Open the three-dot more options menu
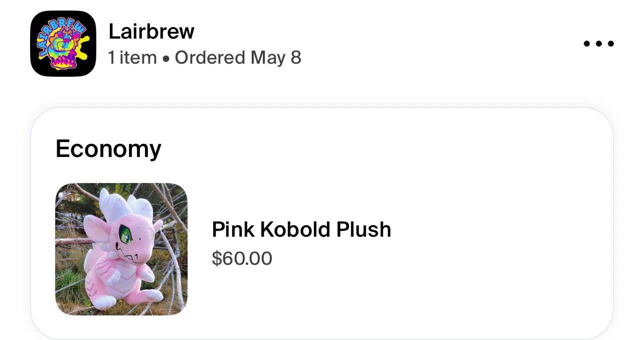This screenshot has height=340, width=644. tap(598, 44)
